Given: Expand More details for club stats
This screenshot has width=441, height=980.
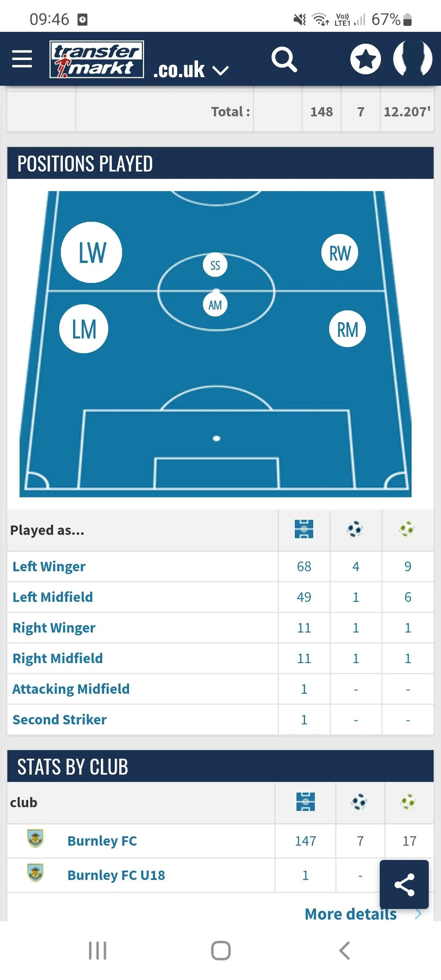Looking at the screenshot, I should point(351,914).
